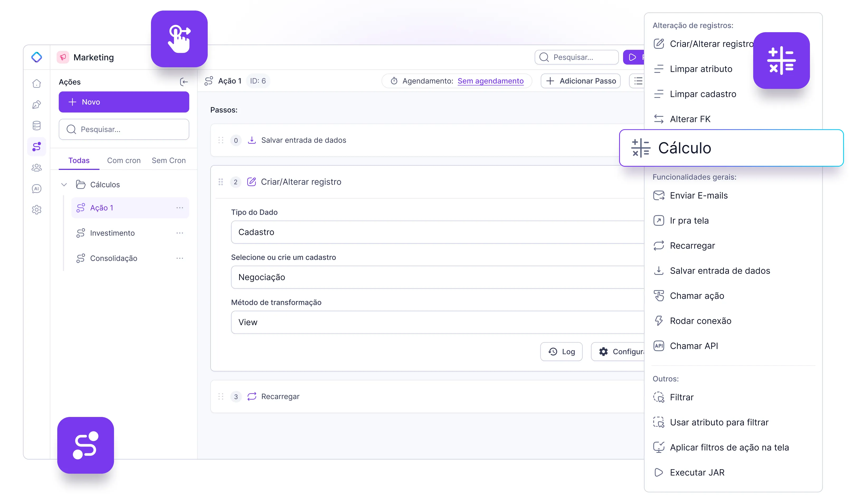The height and width of the screenshot is (504, 854).
Task: Open the Método de transformação View dropdown
Action: pos(438,322)
